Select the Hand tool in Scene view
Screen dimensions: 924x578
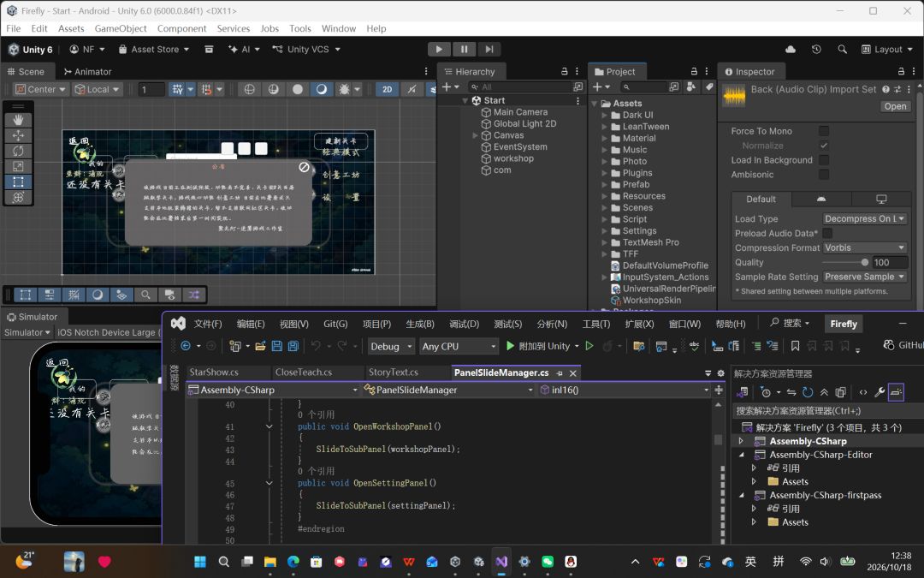click(x=18, y=120)
